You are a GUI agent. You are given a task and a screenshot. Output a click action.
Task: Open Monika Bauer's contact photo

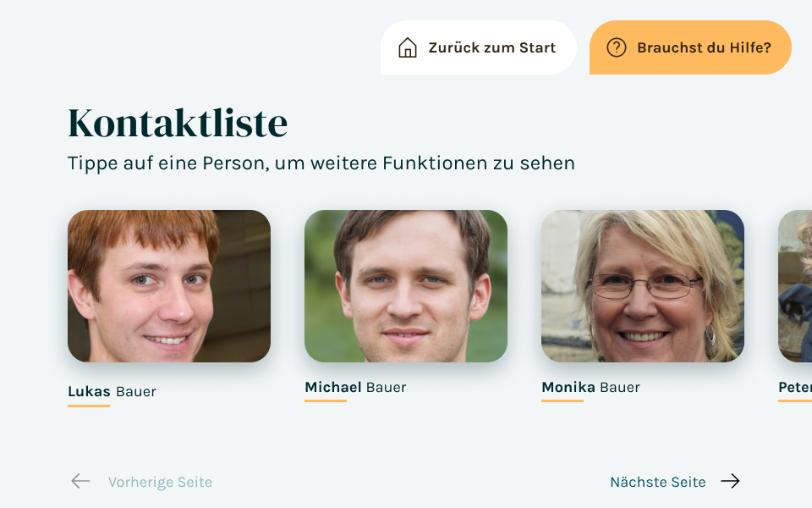click(x=643, y=286)
